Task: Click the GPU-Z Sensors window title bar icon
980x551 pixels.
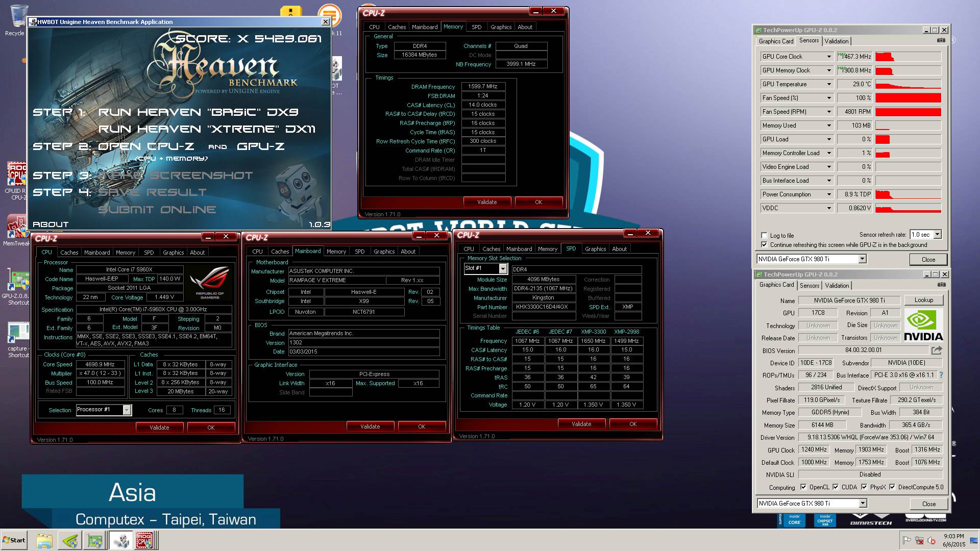Action: pos(759,30)
